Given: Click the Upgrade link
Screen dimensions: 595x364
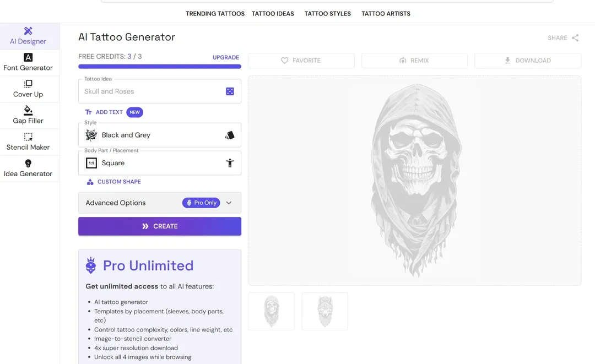Looking at the screenshot, I should click(x=226, y=57).
